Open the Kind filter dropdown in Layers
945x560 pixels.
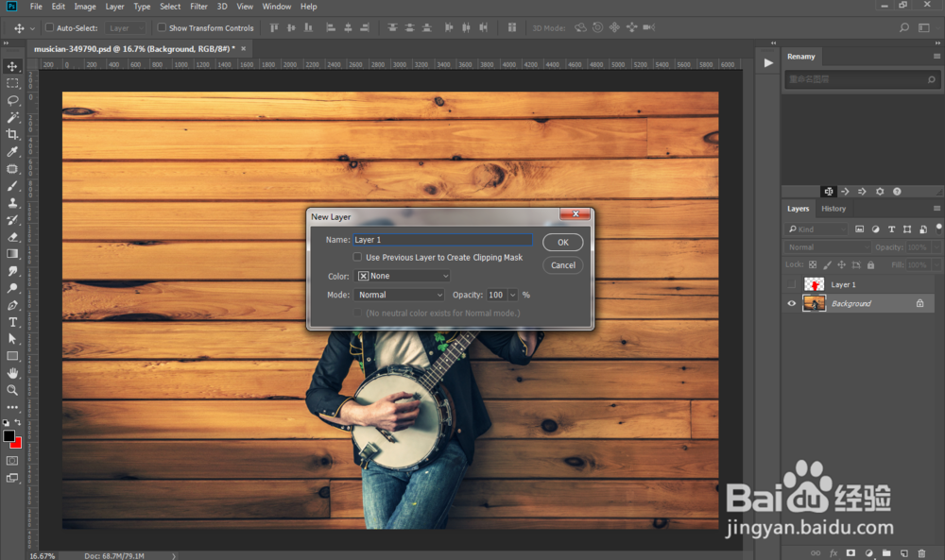click(x=817, y=229)
